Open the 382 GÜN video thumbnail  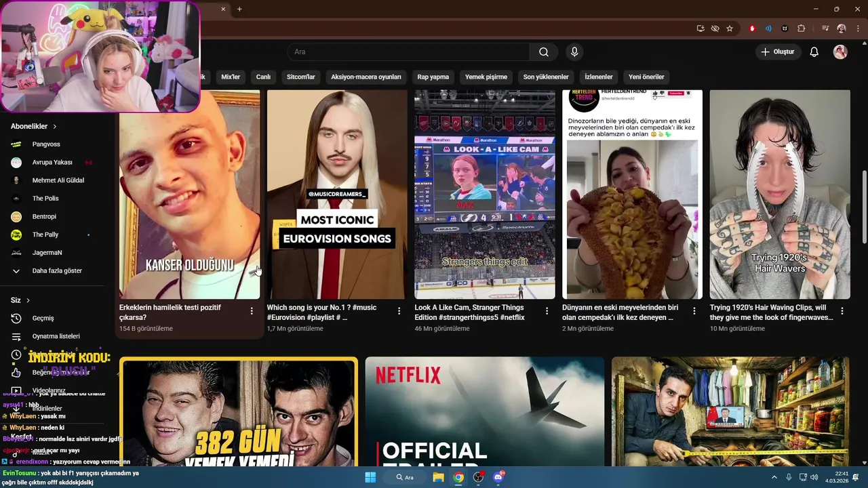pyautogui.click(x=239, y=412)
